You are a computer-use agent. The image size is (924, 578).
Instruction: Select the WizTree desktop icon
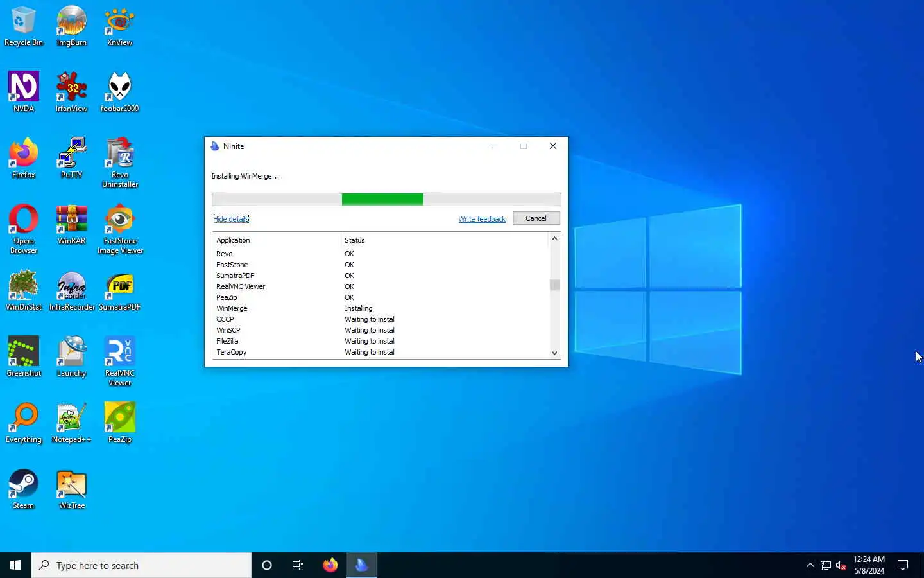[x=71, y=489]
